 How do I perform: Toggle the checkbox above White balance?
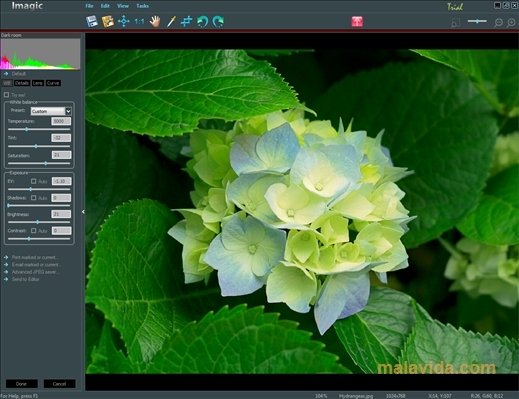tap(6, 95)
